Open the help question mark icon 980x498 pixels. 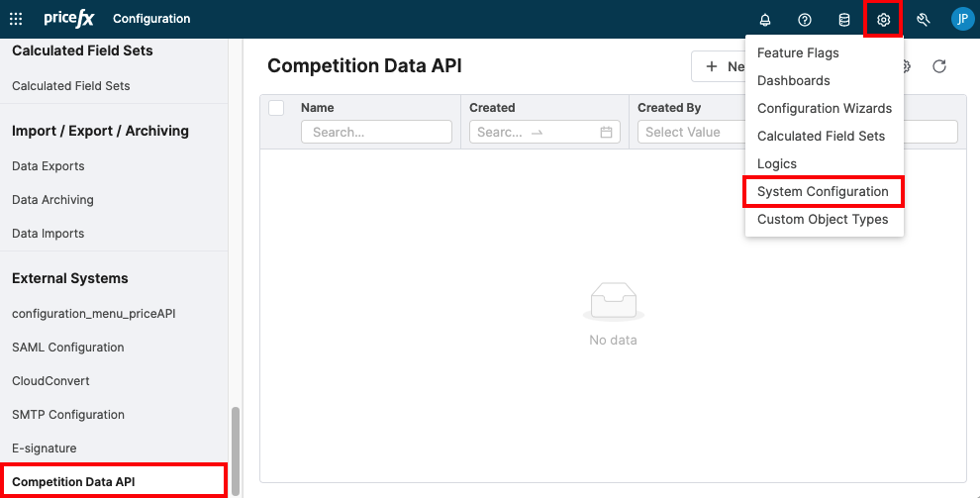click(x=805, y=20)
